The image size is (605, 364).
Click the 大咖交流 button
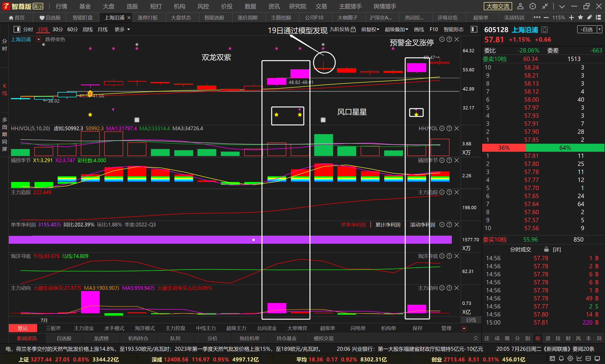click(x=497, y=6)
